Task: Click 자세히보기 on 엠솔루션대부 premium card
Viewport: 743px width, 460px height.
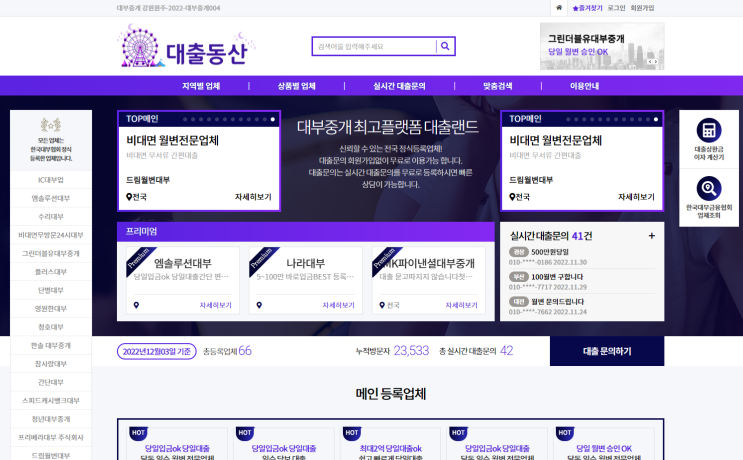Action: (216, 305)
